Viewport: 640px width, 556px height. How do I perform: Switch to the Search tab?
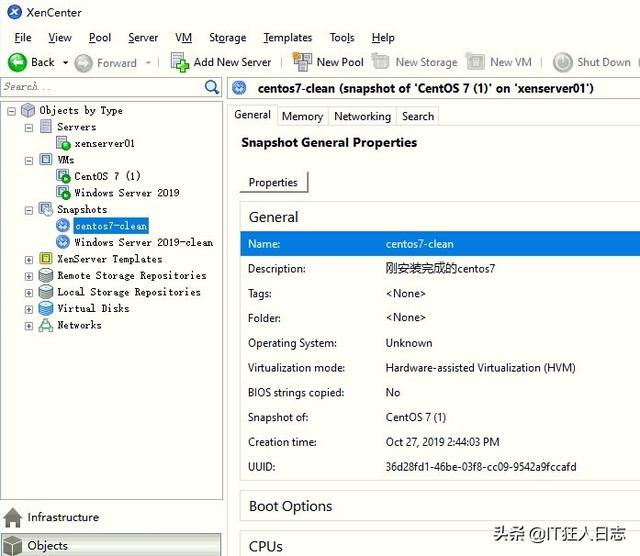[418, 116]
